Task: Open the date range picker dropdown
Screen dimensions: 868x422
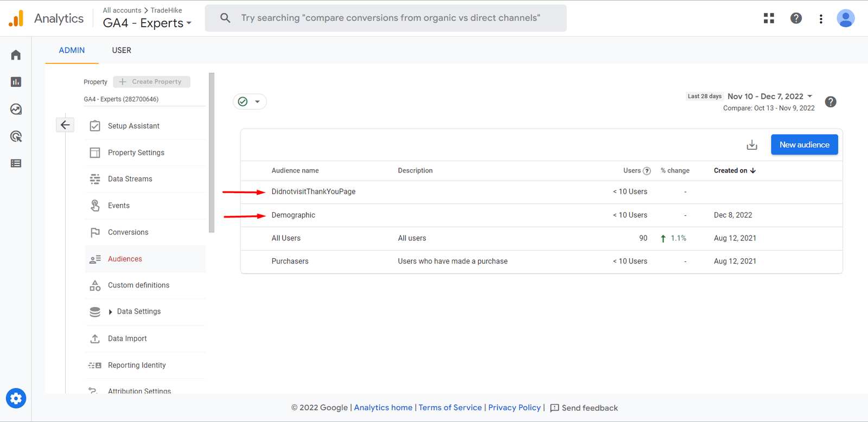Action: coord(770,96)
